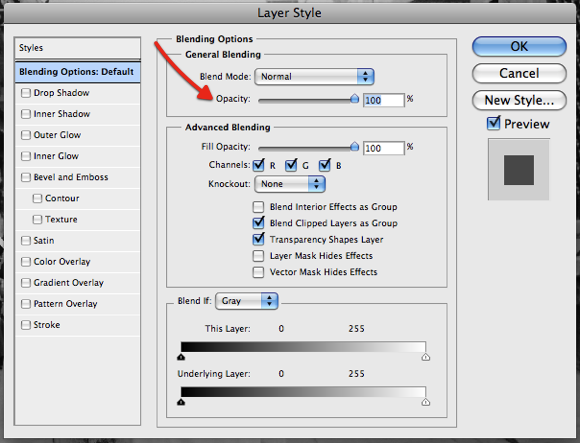Enable the Drop Shadow checkbox
This screenshot has height=443, width=580.
[x=26, y=93]
